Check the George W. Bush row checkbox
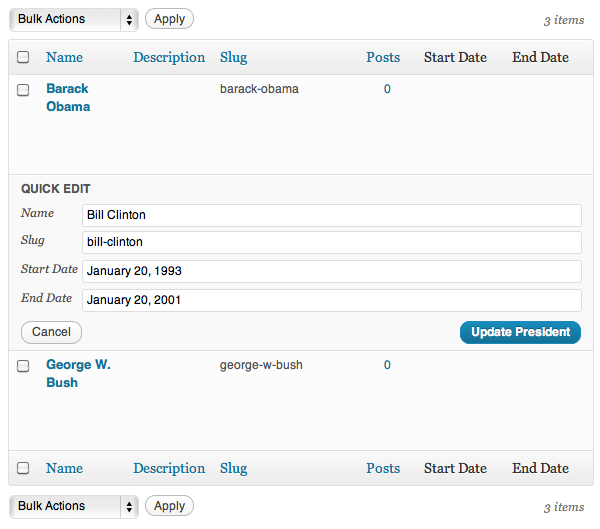 point(24,366)
